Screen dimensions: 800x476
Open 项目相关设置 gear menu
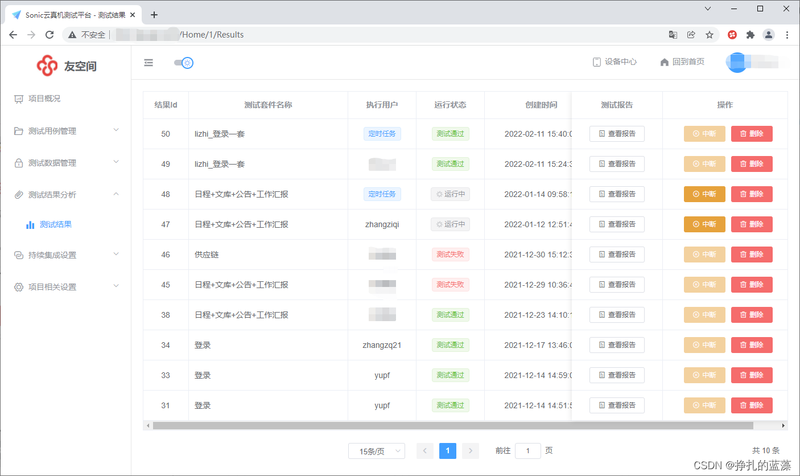pyautogui.click(x=66, y=287)
